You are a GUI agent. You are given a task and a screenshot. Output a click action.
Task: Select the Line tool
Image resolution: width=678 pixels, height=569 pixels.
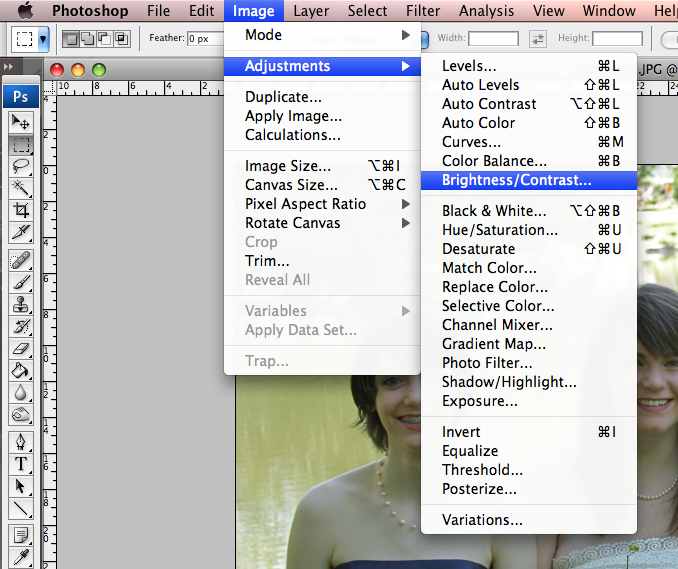(x=20, y=509)
